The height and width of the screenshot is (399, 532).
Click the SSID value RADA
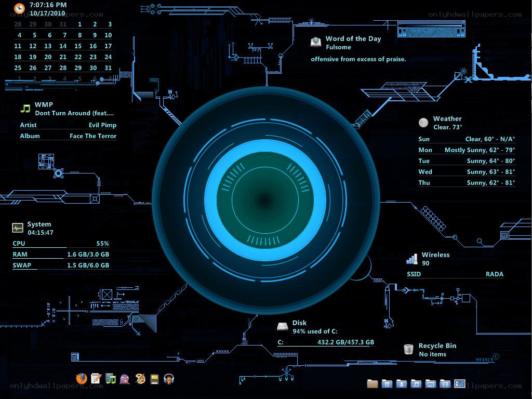tap(495, 274)
